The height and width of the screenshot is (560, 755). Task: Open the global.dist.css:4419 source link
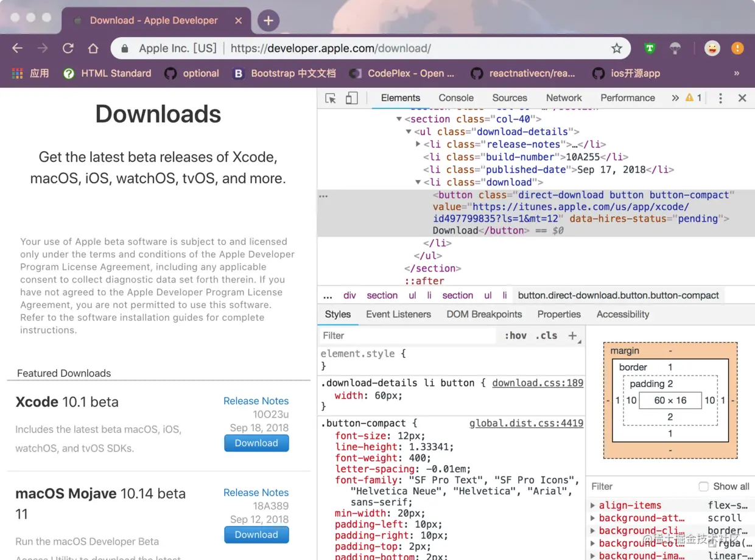pos(527,424)
